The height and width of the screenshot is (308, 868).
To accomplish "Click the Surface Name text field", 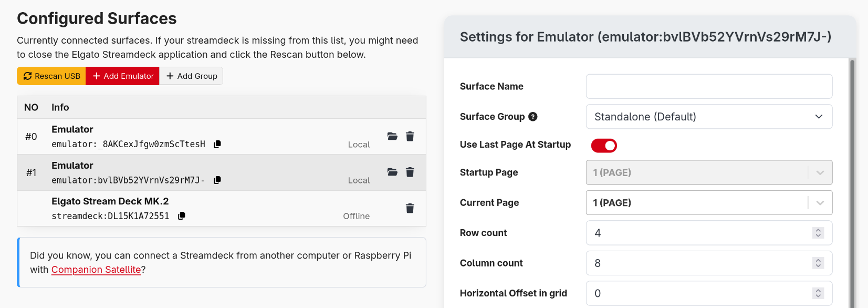I will [709, 86].
